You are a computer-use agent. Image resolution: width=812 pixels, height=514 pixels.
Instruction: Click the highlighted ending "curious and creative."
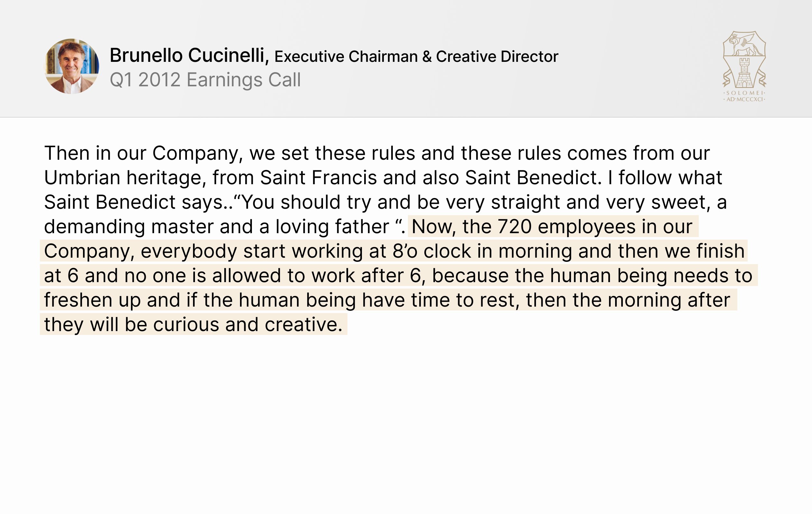coord(248,324)
